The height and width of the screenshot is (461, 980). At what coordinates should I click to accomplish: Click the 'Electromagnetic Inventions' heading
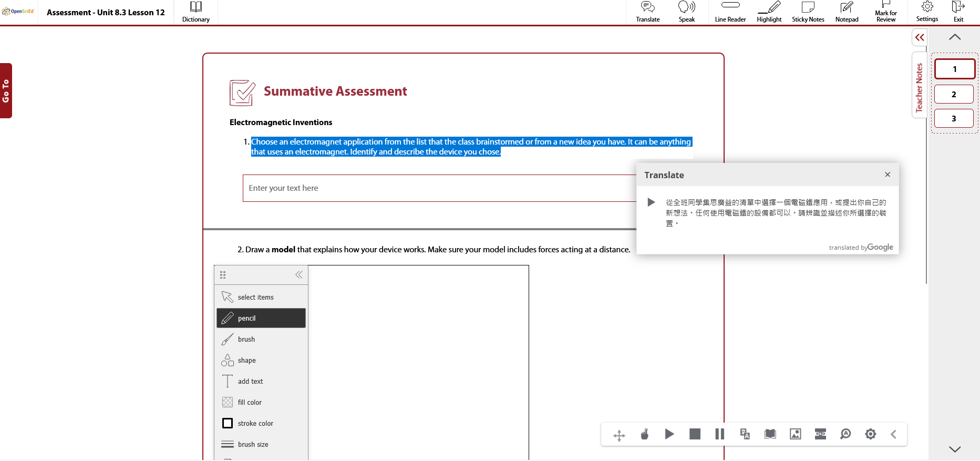pyautogui.click(x=281, y=122)
